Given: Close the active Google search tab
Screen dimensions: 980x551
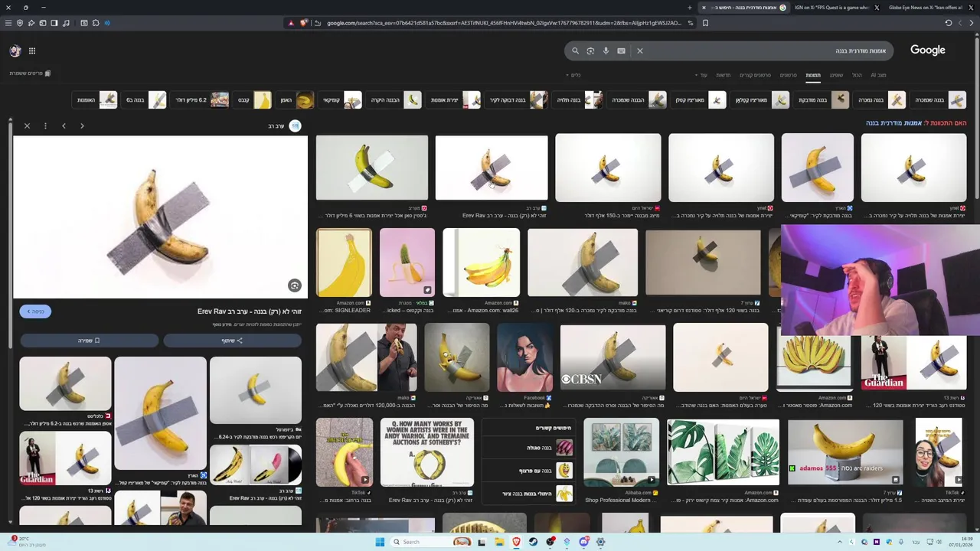Looking at the screenshot, I should click(x=704, y=8).
